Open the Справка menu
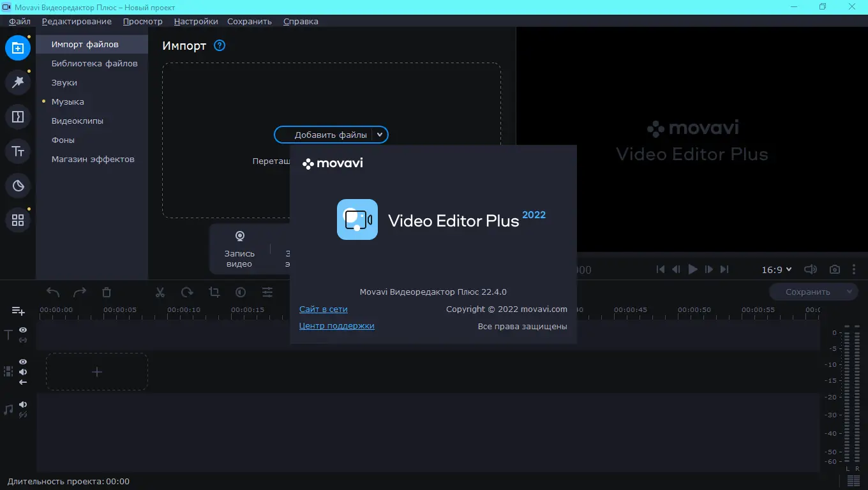 [x=301, y=21]
